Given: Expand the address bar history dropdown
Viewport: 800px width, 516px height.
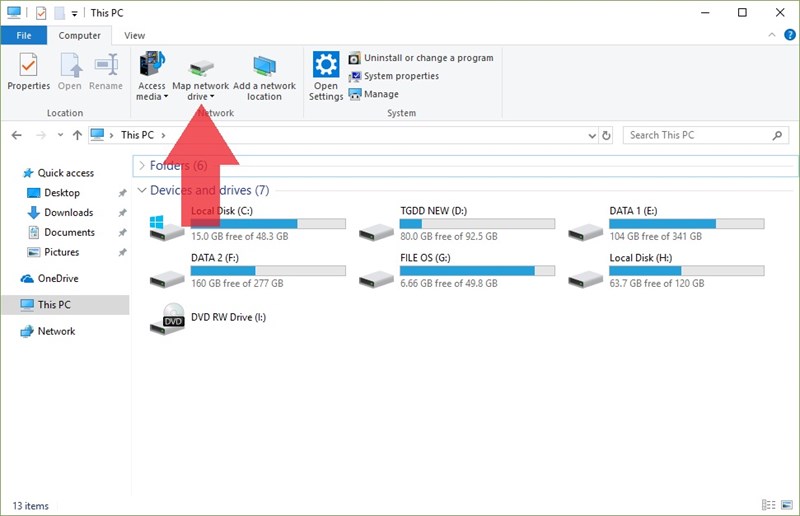Looking at the screenshot, I should (592, 136).
